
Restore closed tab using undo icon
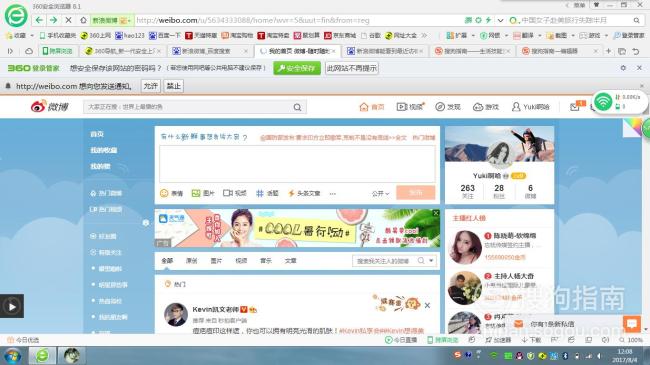coord(635,51)
